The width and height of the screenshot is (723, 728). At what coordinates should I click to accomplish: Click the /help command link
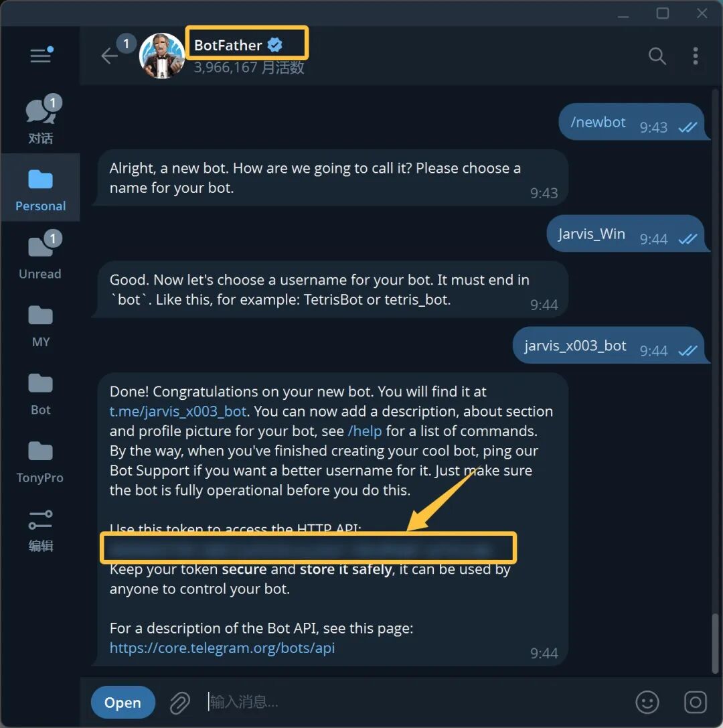point(365,431)
